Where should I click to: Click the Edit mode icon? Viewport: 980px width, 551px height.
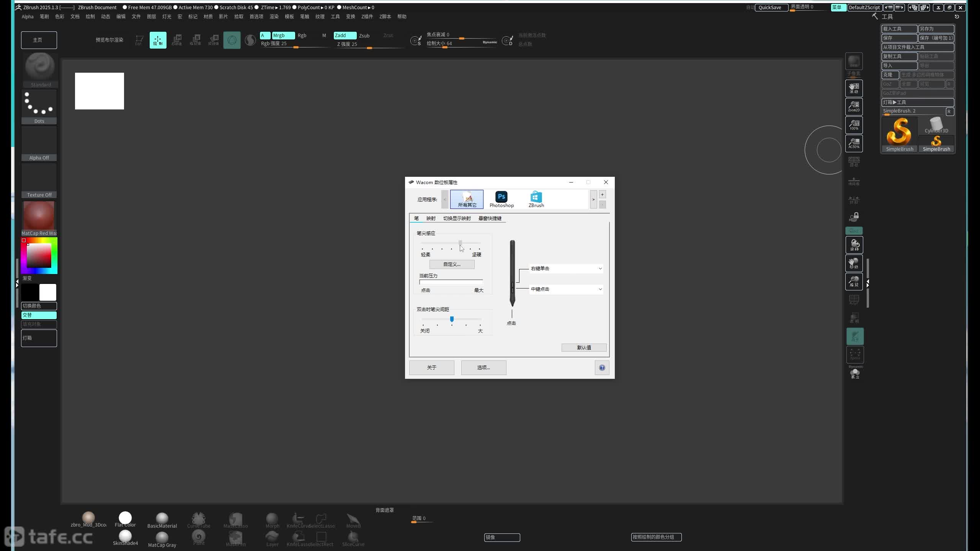139,40
